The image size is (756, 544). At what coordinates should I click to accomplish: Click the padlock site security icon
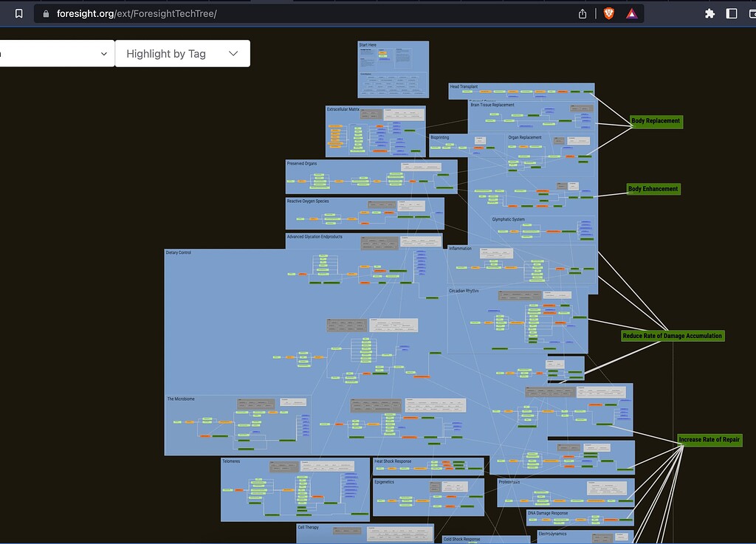[46, 13]
